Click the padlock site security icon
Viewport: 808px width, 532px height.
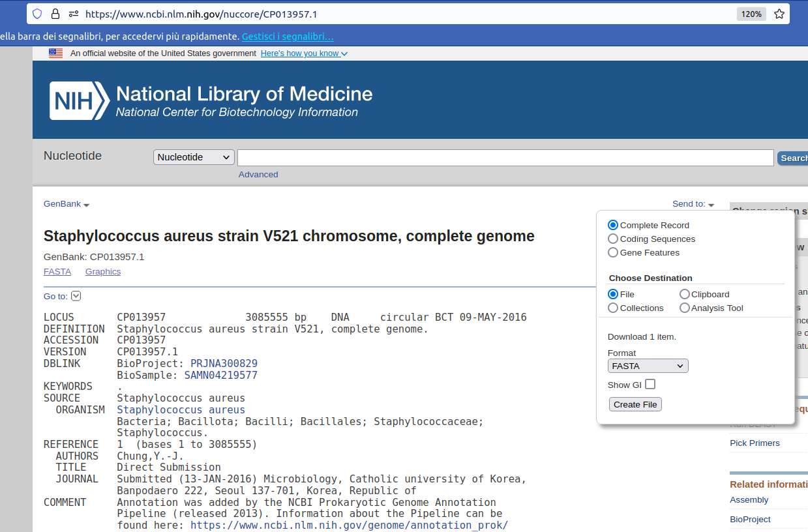tap(55, 14)
